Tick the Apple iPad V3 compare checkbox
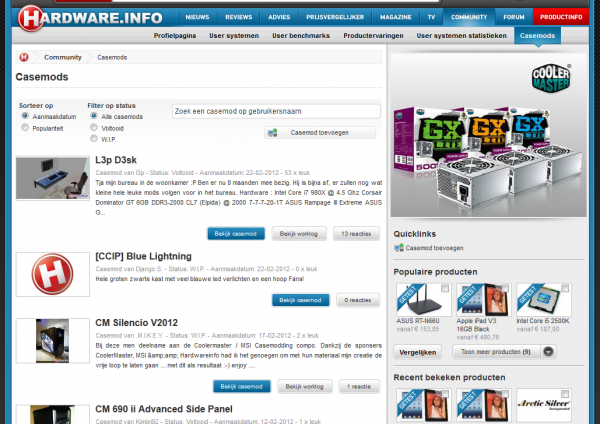This screenshot has height=424, width=600. coord(505,288)
